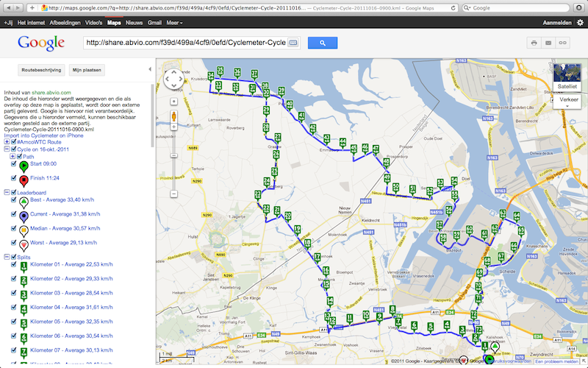Click the add bookmark plus button
Screen dimensions: 588x368
(32, 7)
